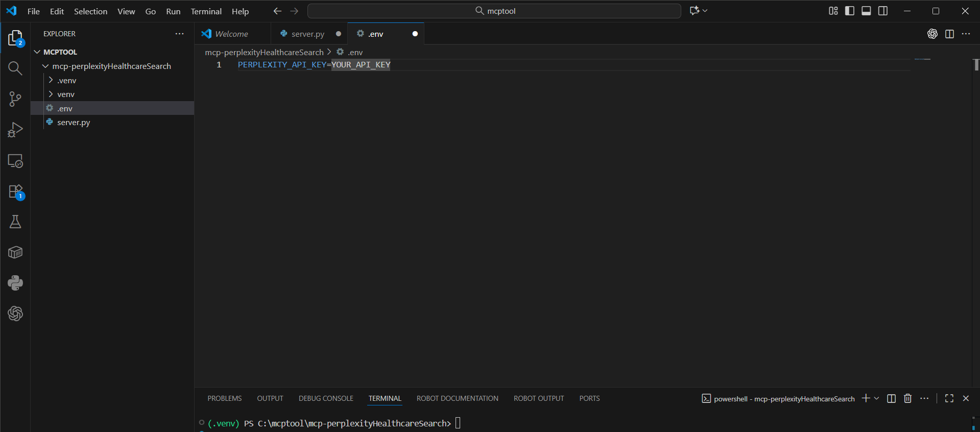
Task: Switch to the Robot Output tab
Action: click(539, 398)
